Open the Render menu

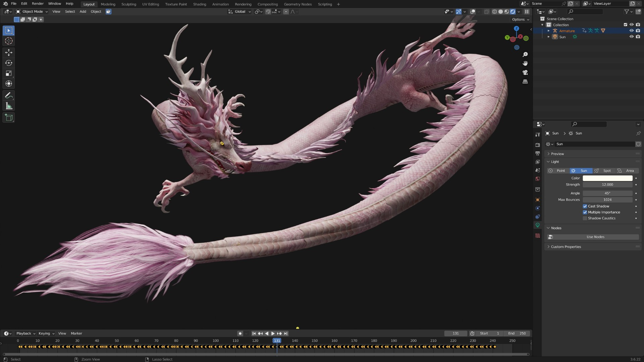[38, 4]
